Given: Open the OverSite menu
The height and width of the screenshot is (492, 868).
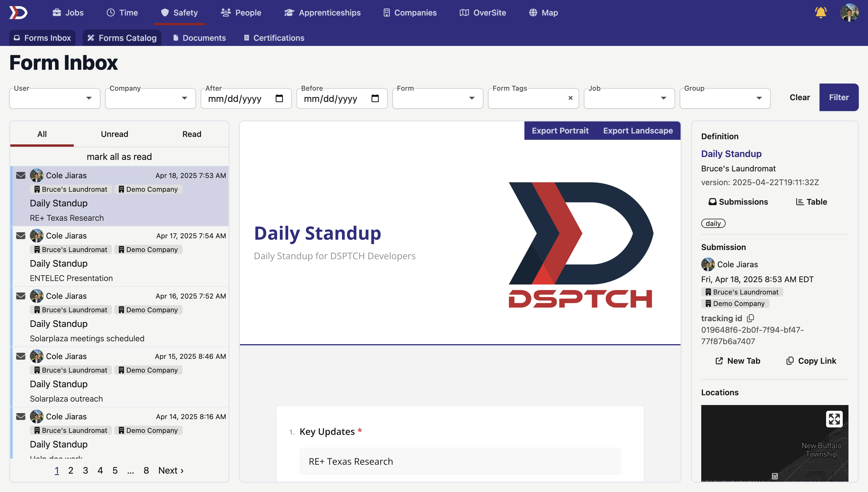Looking at the screenshot, I should [x=483, y=13].
